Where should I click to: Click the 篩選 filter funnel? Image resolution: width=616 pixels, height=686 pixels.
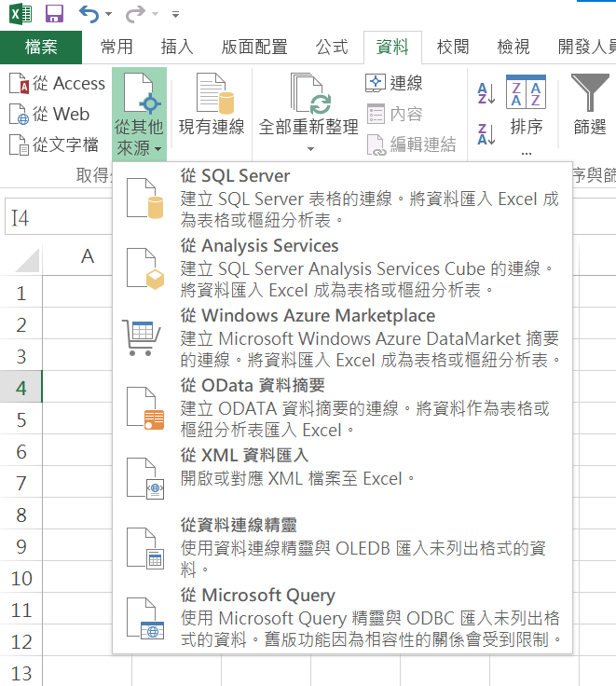(x=590, y=105)
